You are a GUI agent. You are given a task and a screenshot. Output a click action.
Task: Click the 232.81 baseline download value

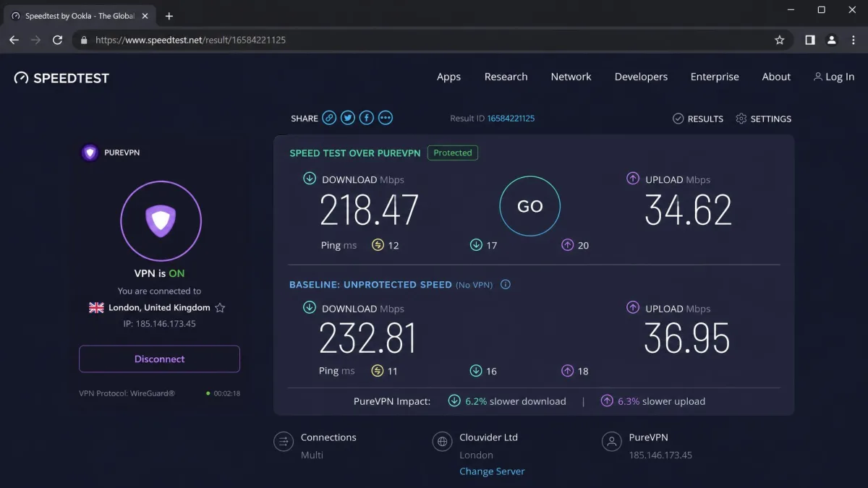point(368,338)
